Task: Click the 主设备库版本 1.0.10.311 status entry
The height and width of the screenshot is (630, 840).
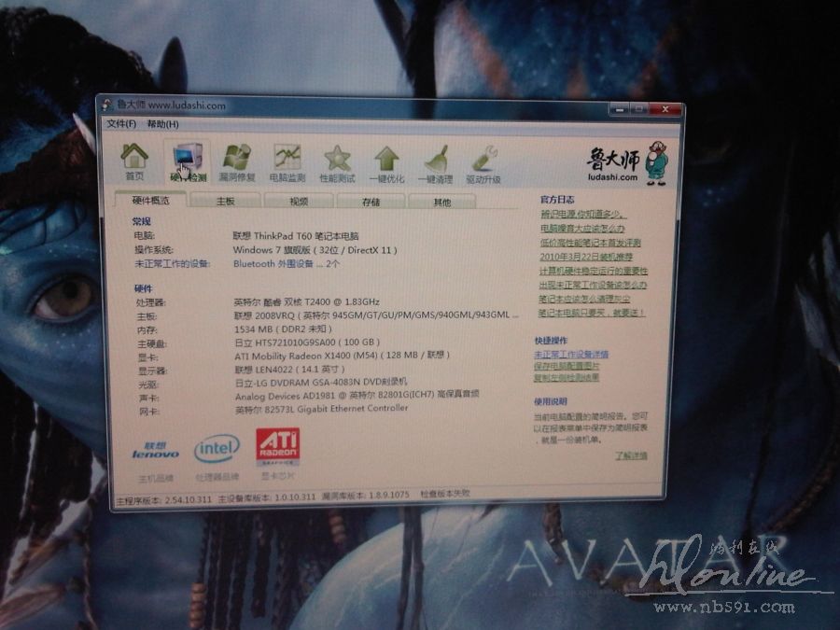Action: pos(267,497)
